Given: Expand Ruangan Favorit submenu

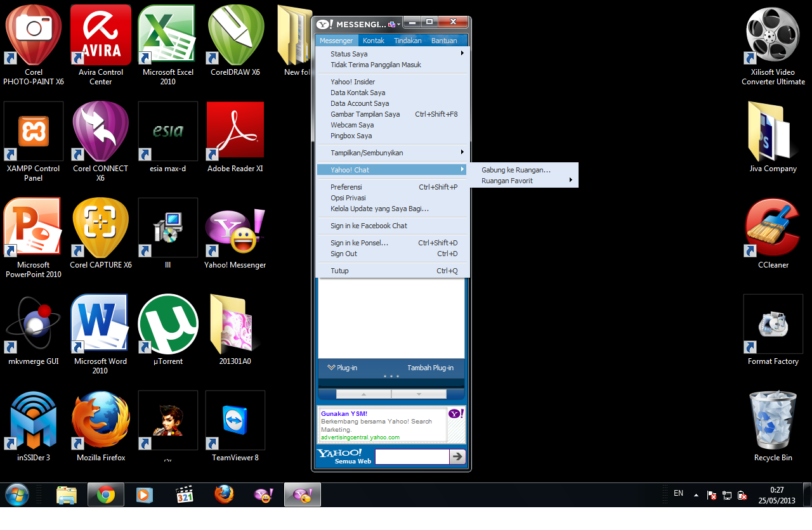Looking at the screenshot, I should coord(524,181).
